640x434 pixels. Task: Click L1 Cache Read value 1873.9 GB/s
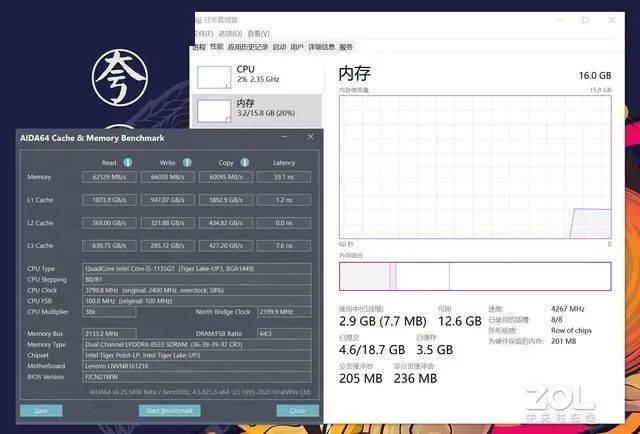click(x=109, y=200)
